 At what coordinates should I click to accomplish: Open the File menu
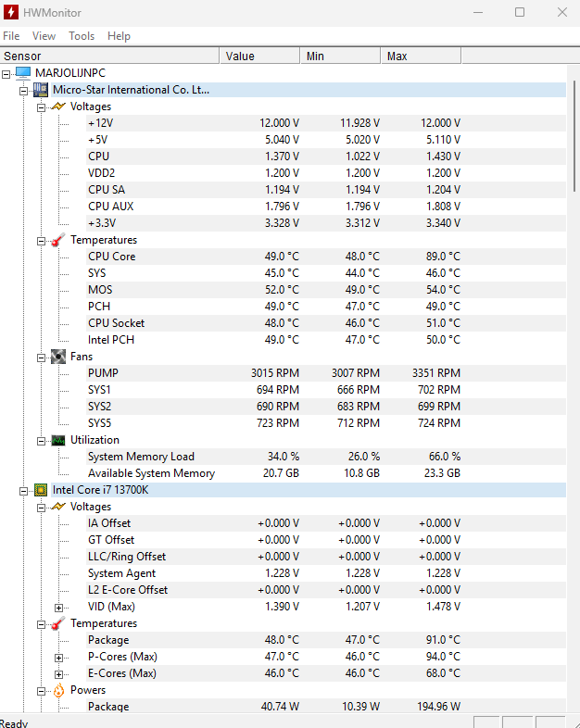[x=11, y=36]
